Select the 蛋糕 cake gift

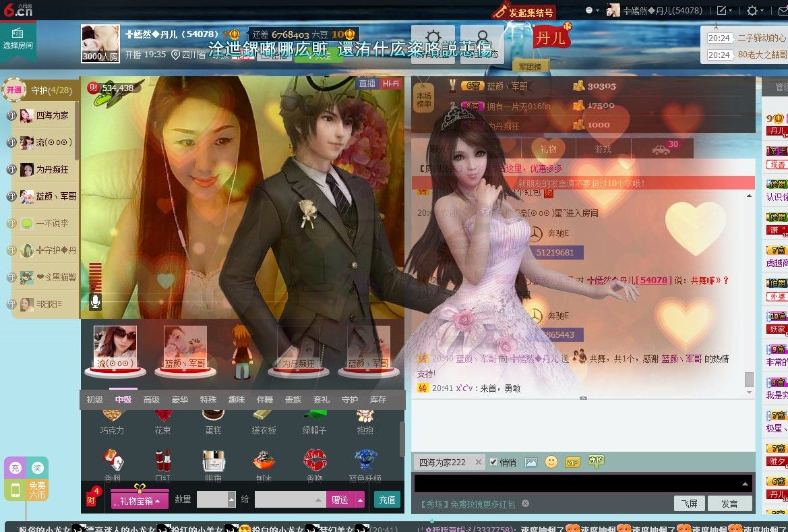point(213,423)
